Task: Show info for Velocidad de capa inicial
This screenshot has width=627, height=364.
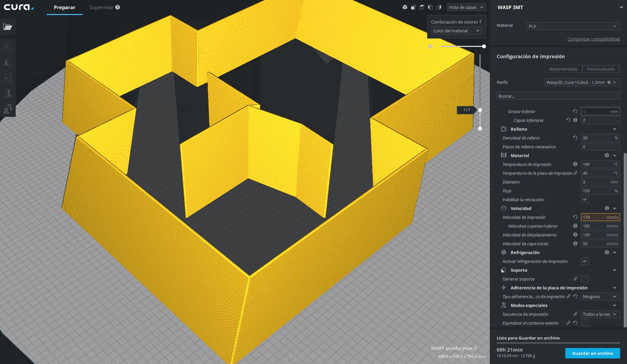Action: [575, 244]
